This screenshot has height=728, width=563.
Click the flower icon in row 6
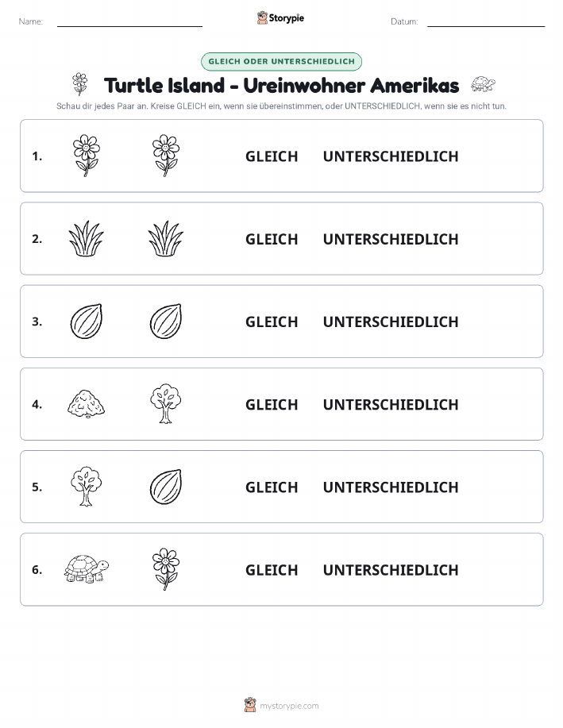point(166,568)
